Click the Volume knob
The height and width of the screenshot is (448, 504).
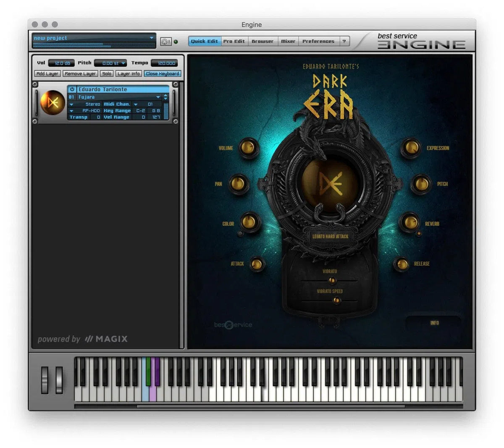pyautogui.click(x=248, y=148)
